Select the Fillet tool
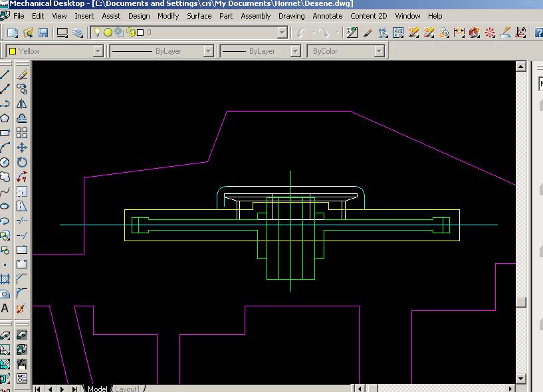The image size is (543, 392). [x=22, y=293]
